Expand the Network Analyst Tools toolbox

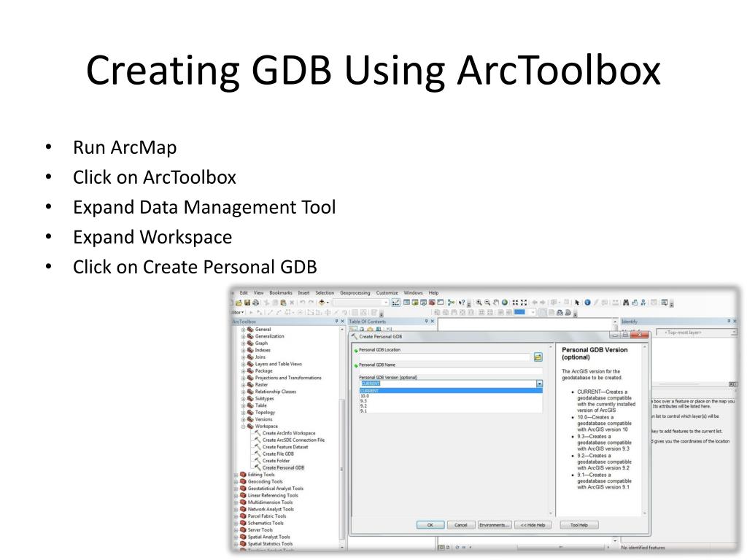click(236, 509)
